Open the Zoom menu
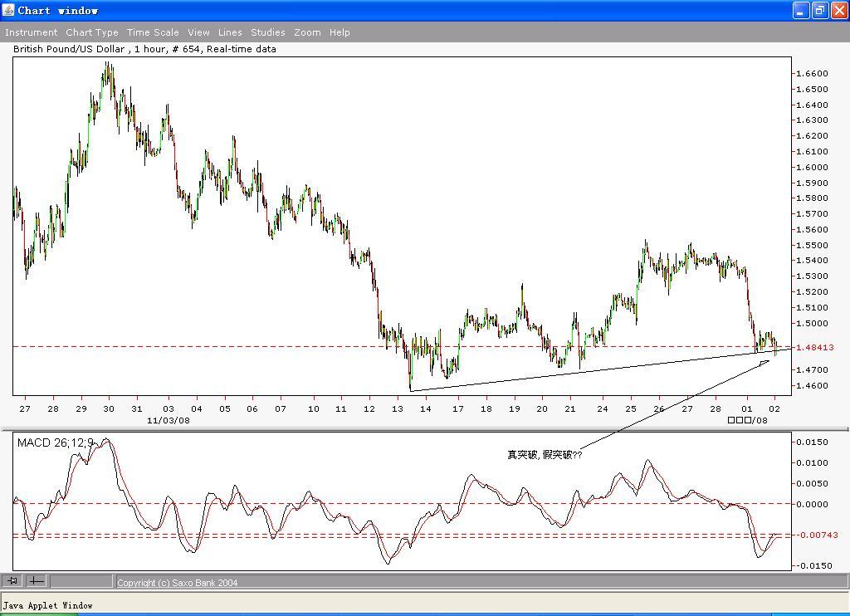 point(307,32)
